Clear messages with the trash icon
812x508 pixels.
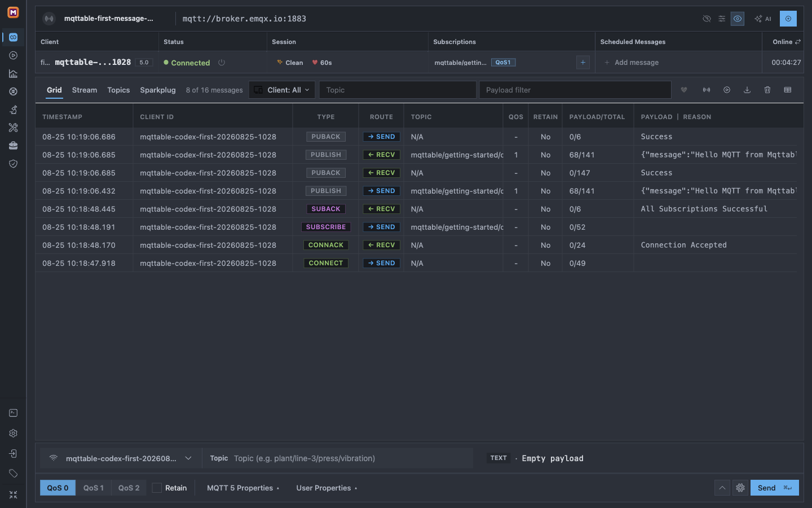coord(767,90)
